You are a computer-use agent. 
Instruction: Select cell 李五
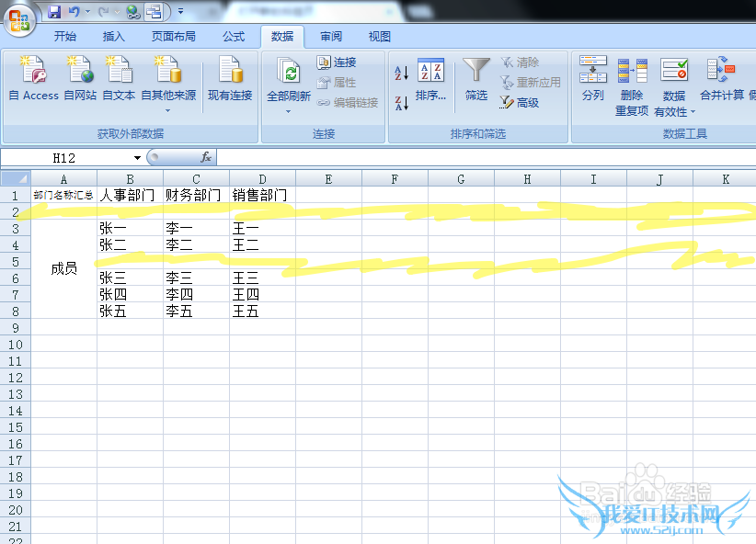coord(196,311)
